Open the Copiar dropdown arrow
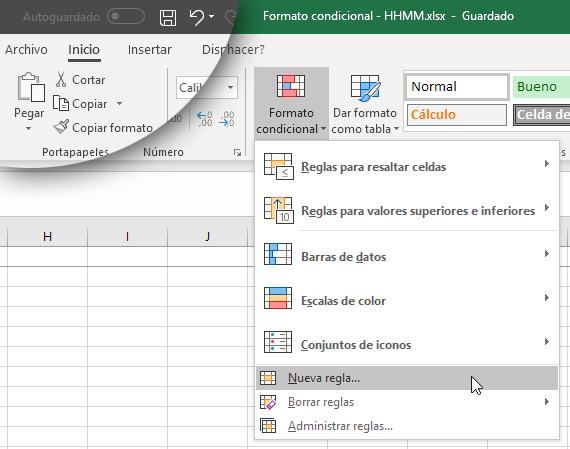This screenshot has width=570, height=449. 120,104
